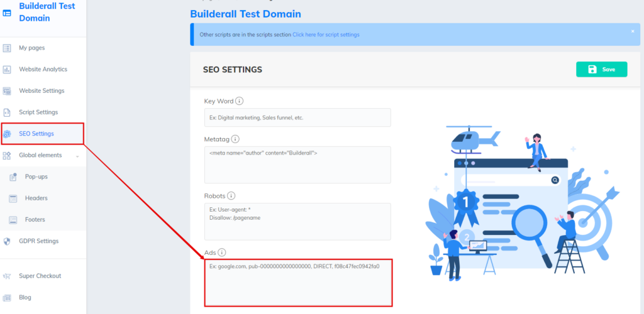
Task: Focus the Ads text area
Action: (298, 283)
